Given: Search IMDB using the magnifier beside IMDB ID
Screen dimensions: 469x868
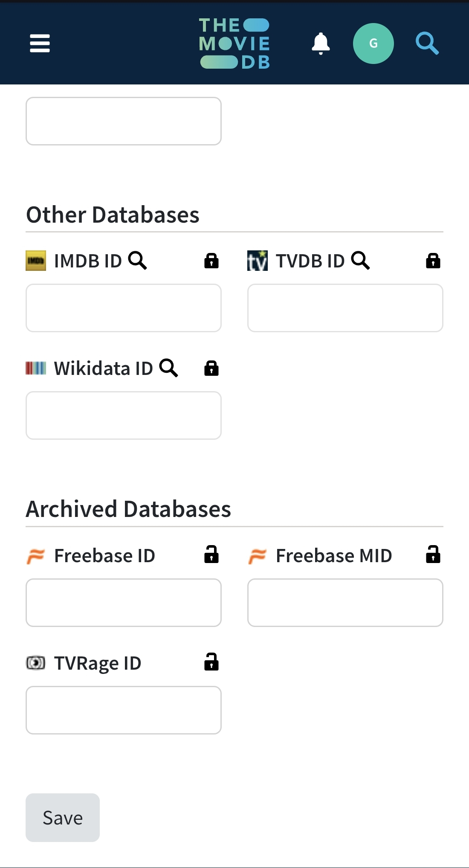Looking at the screenshot, I should (x=138, y=261).
